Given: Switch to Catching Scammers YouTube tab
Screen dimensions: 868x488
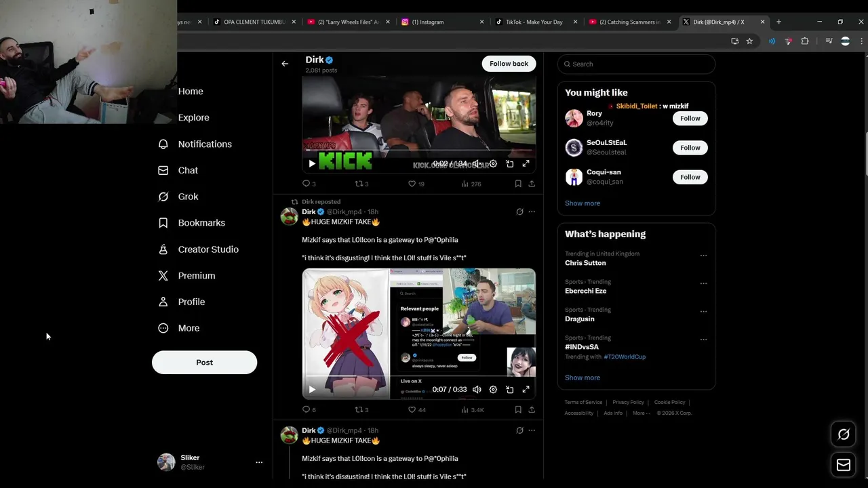Looking at the screenshot, I should point(631,22).
